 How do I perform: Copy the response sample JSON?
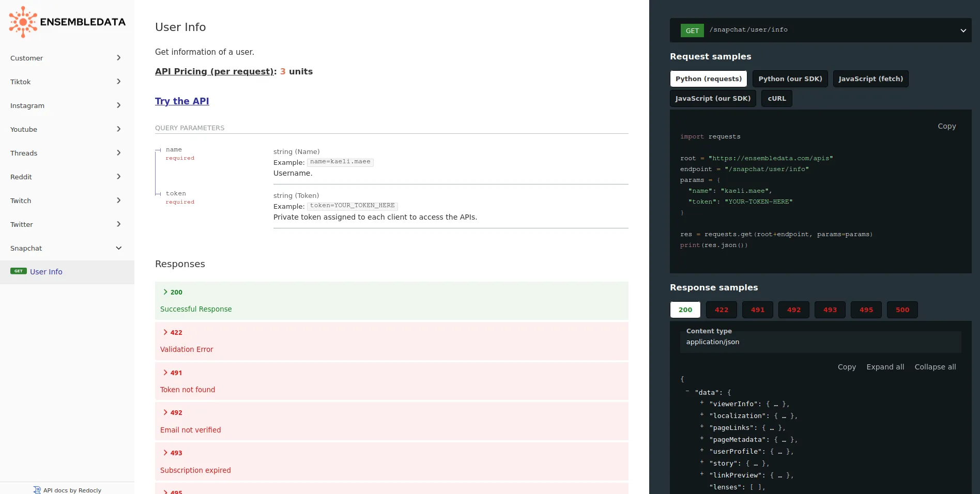coord(847,367)
